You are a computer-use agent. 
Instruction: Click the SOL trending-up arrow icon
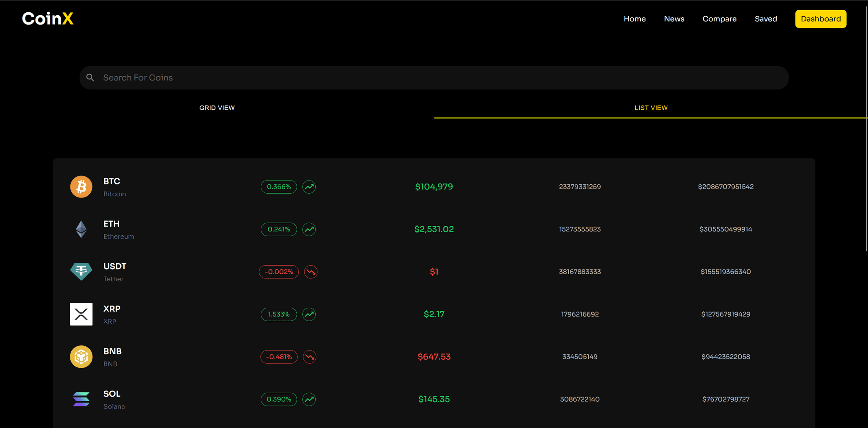[x=309, y=399]
